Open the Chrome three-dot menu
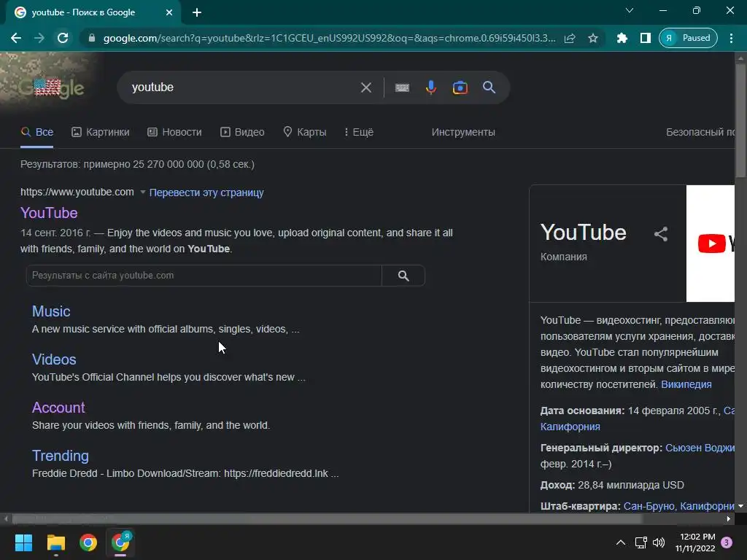747x560 pixels. click(731, 38)
